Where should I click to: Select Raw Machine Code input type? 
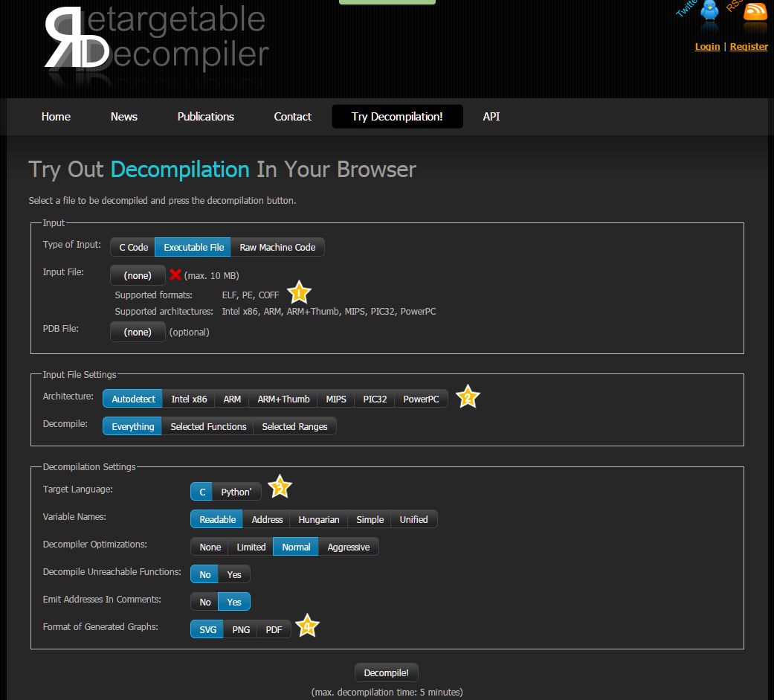point(277,247)
